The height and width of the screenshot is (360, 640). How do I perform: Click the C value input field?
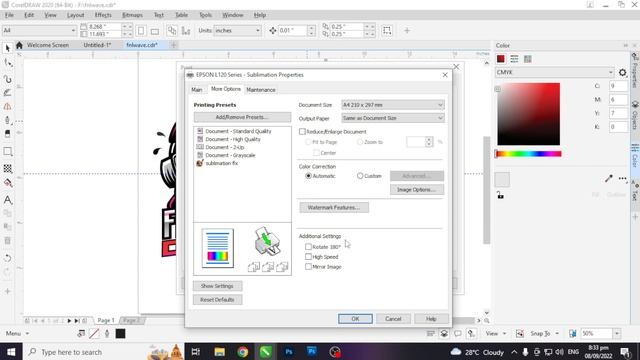[x=618, y=86]
